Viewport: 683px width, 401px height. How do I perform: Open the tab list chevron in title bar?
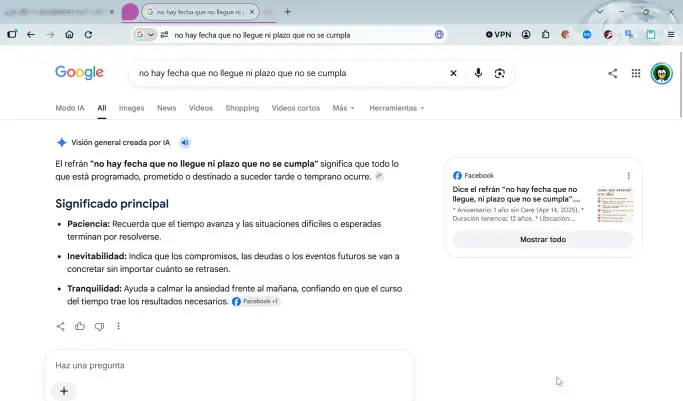tap(600, 12)
